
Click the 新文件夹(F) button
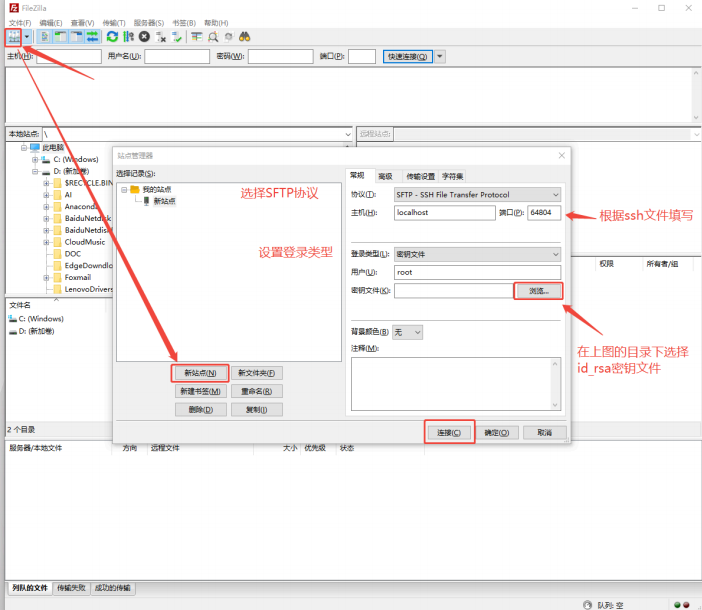click(x=257, y=373)
